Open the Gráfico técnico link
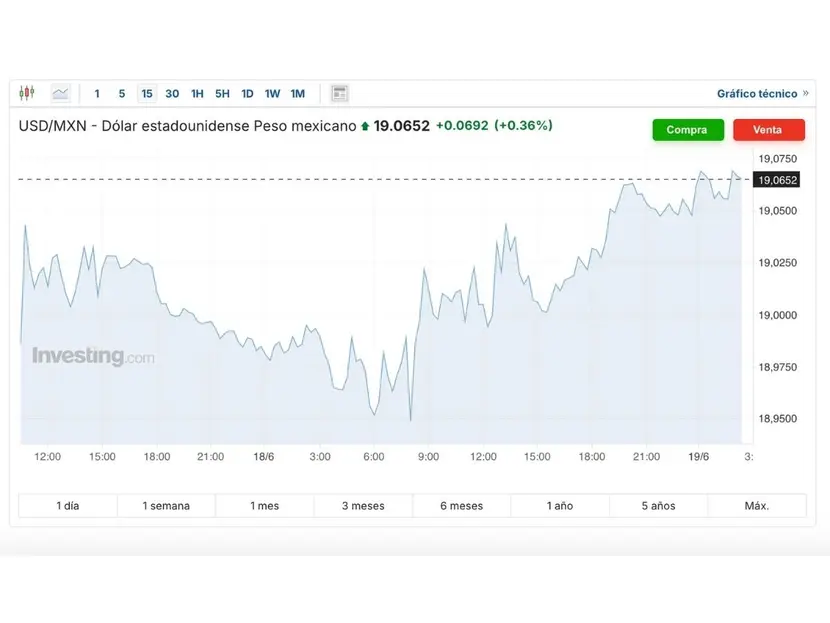This screenshot has height=623, width=830. tap(757, 94)
